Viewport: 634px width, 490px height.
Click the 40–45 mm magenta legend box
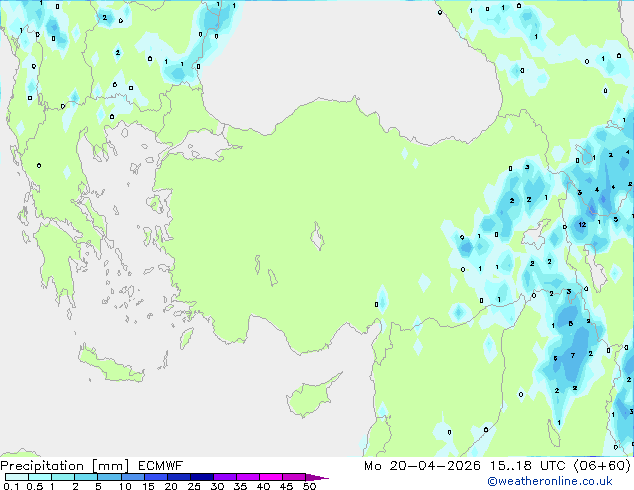point(271,477)
